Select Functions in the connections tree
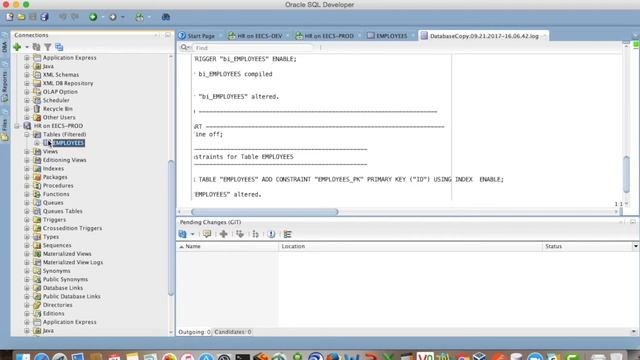The height and width of the screenshot is (360, 640). pyautogui.click(x=56, y=194)
